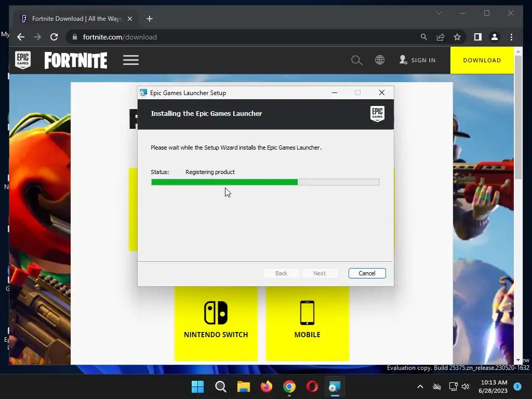
Task: Click "Registering product" status text
Action: (210, 172)
